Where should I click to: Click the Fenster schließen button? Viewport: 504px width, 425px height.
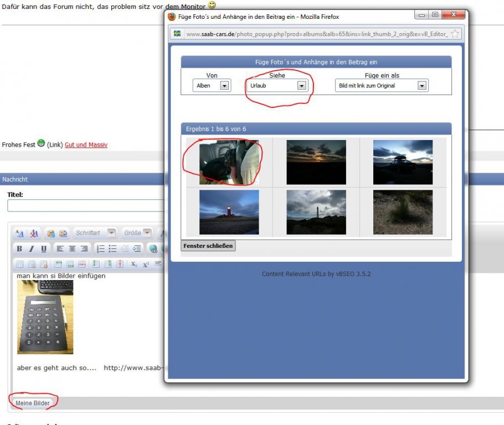208,246
